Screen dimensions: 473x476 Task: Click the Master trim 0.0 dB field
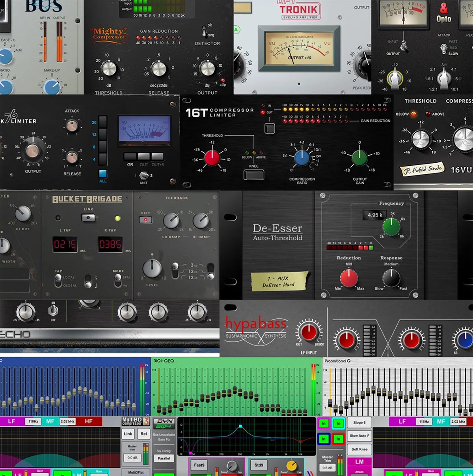coord(132,458)
